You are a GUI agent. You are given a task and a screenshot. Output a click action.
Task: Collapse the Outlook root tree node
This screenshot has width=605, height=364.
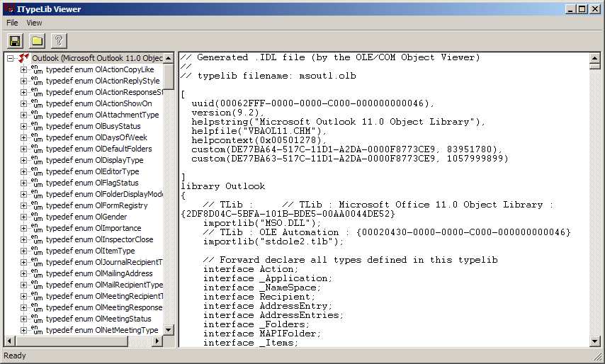pos(11,58)
